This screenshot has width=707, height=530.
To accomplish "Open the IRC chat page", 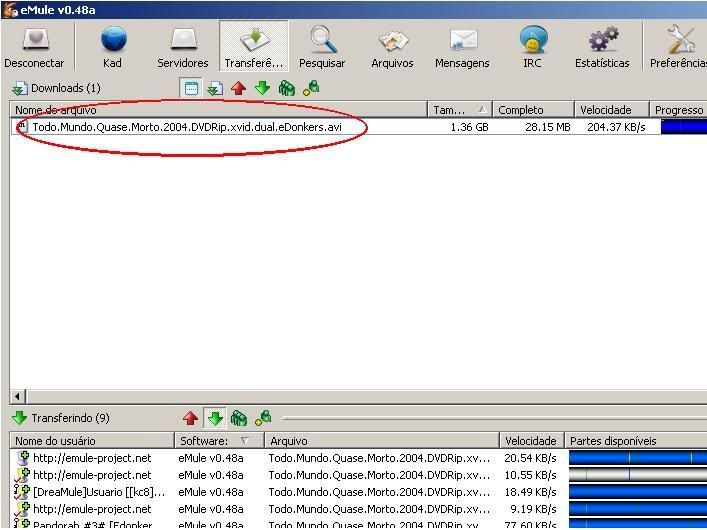I will point(532,46).
